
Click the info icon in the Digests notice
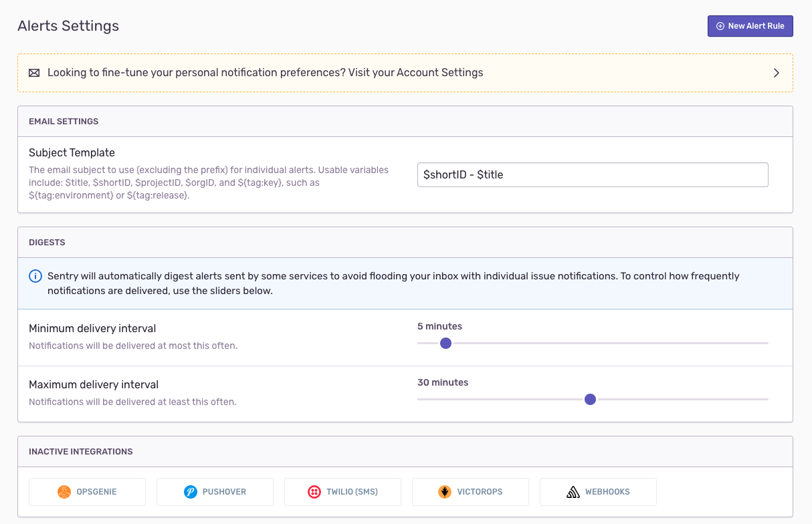pos(35,276)
